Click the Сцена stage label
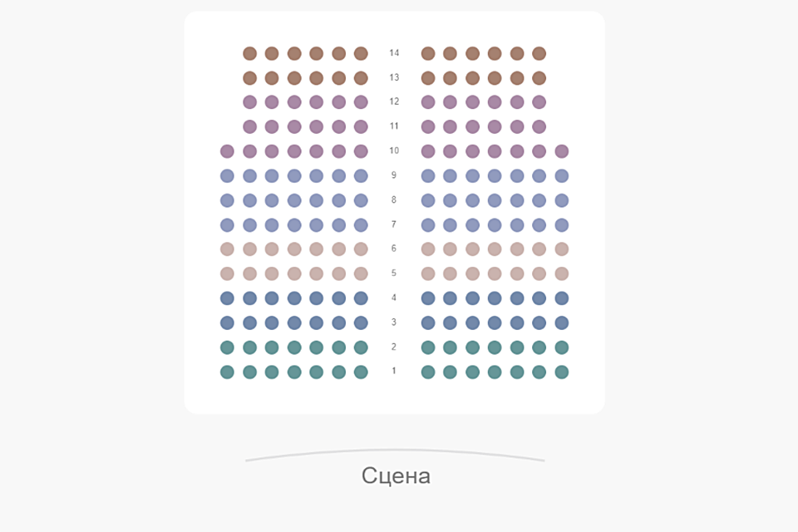This screenshot has width=798, height=532. tap(396, 475)
